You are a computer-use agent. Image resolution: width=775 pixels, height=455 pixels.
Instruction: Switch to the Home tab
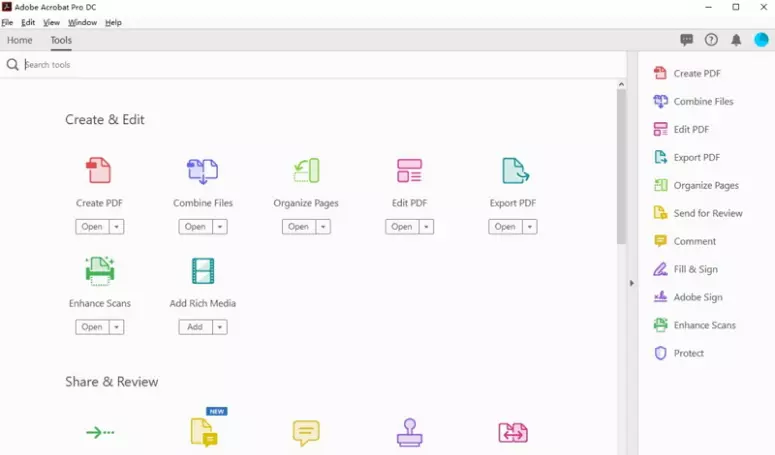click(x=20, y=40)
